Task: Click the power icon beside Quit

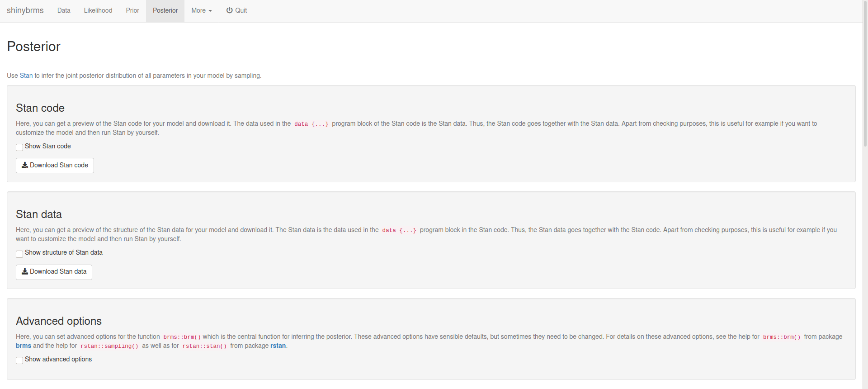Action: [230, 10]
